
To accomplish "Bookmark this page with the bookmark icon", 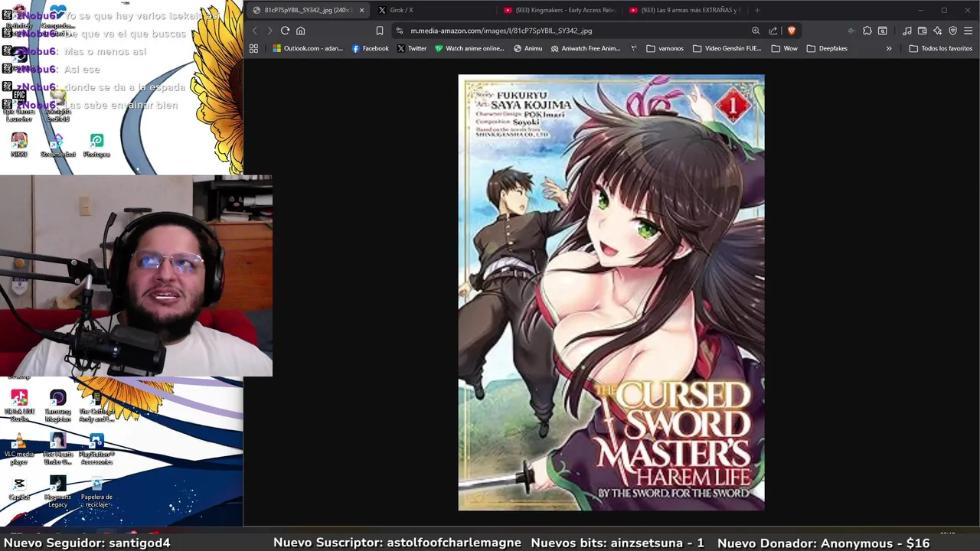I will tap(379, 31).
